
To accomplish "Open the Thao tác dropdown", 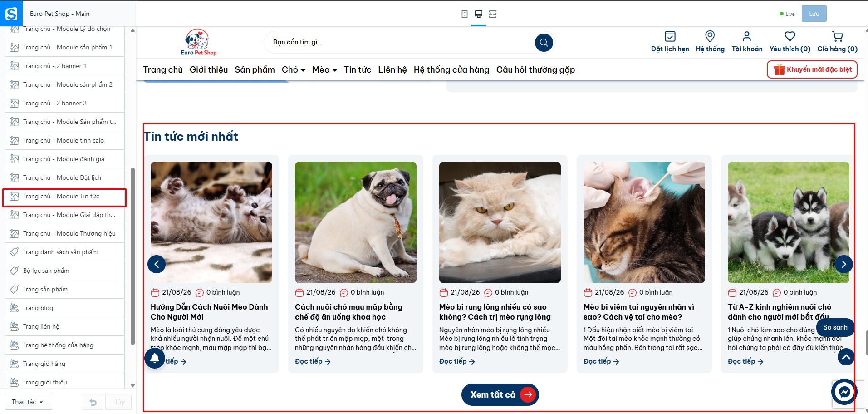I will point(28,402).
